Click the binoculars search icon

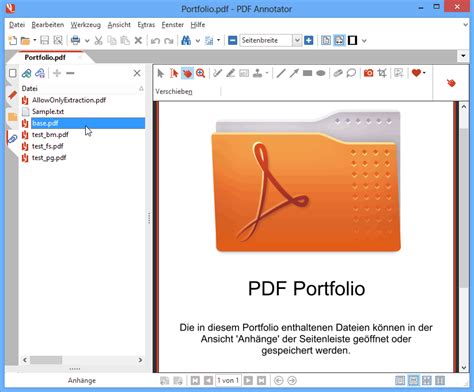(186, 41)
